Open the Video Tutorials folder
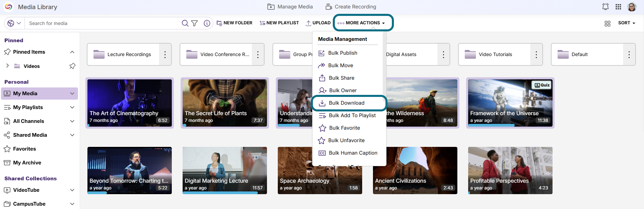Image resolution: width=644 pixels, height=209 pixels. click(x=494, y=54)
